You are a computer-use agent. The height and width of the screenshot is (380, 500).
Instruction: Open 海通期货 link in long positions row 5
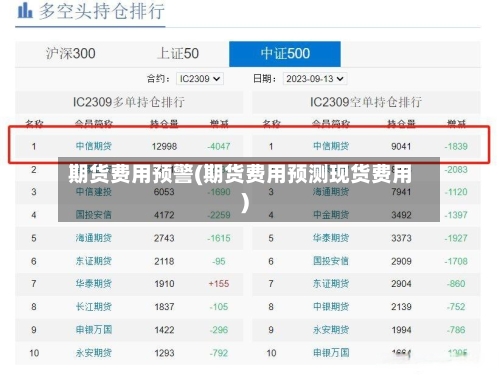point(94,238)
